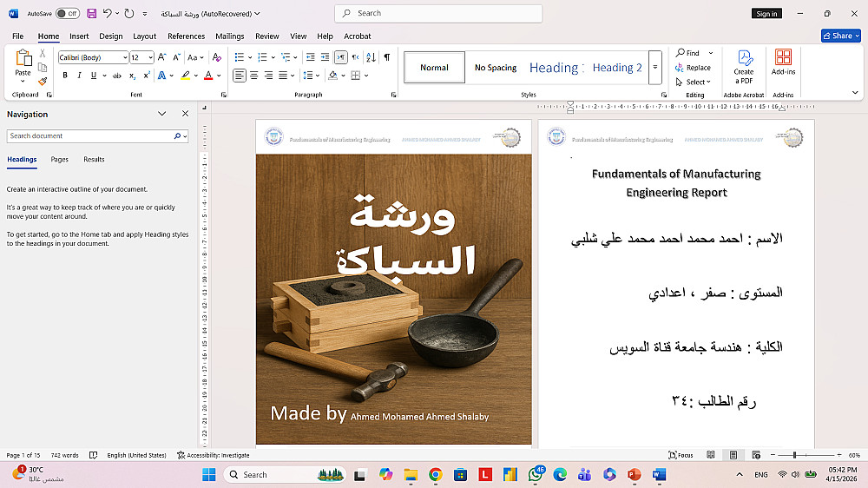Image resolution: width=868 pixels, height=488 pixels.
Task: Decrease paragraph indent
Action: point(311,57)
